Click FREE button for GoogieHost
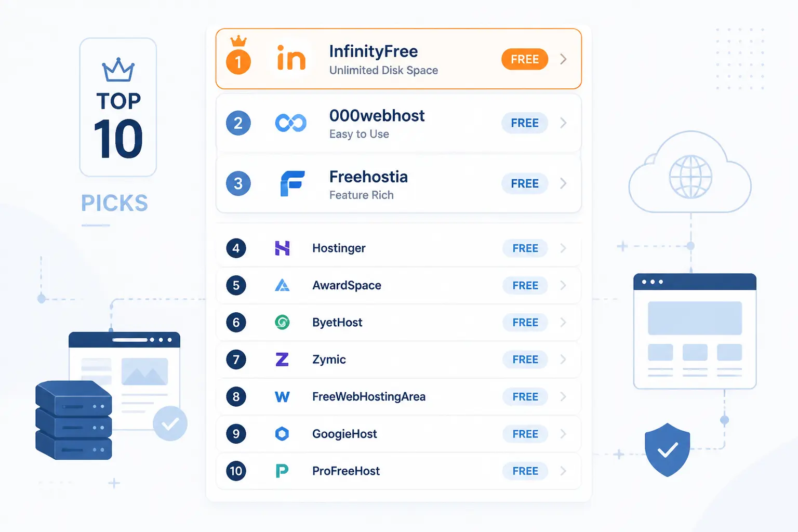 point(525,434)
